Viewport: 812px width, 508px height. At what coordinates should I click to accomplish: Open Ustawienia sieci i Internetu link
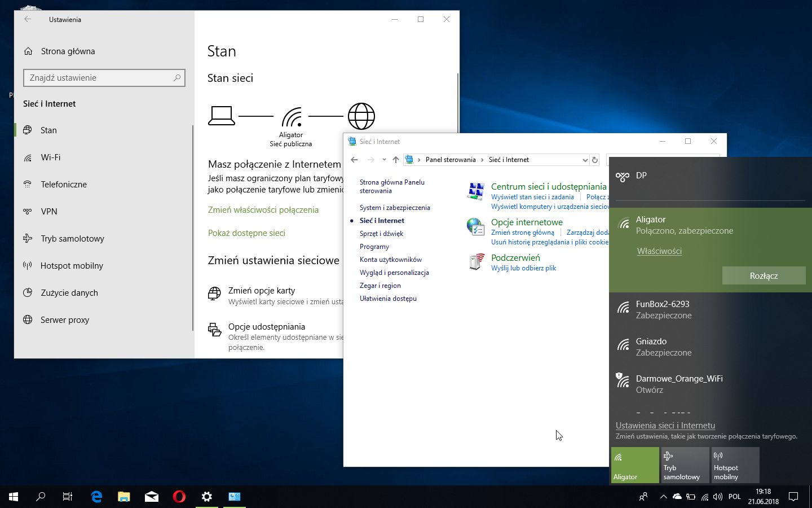665,426
